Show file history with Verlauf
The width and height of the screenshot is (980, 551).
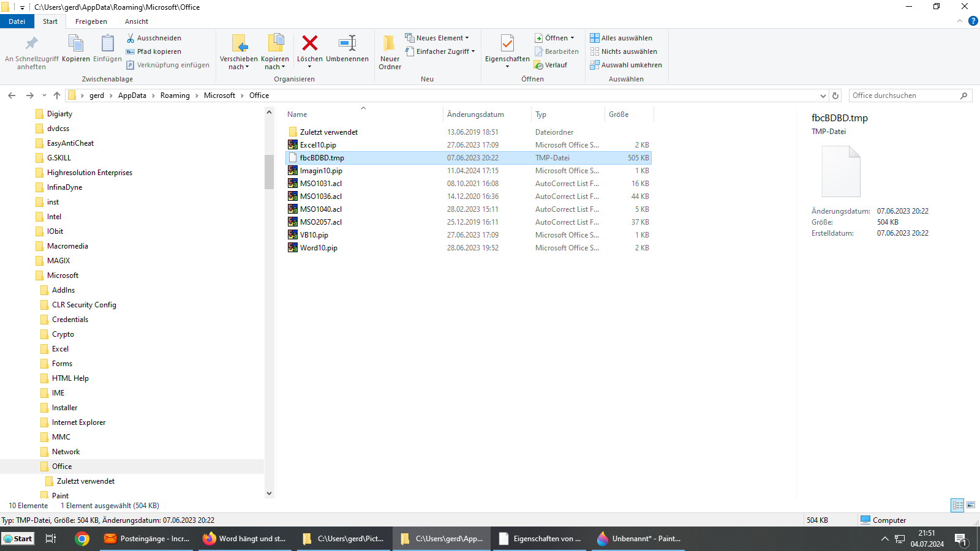(x=551, y=65)
